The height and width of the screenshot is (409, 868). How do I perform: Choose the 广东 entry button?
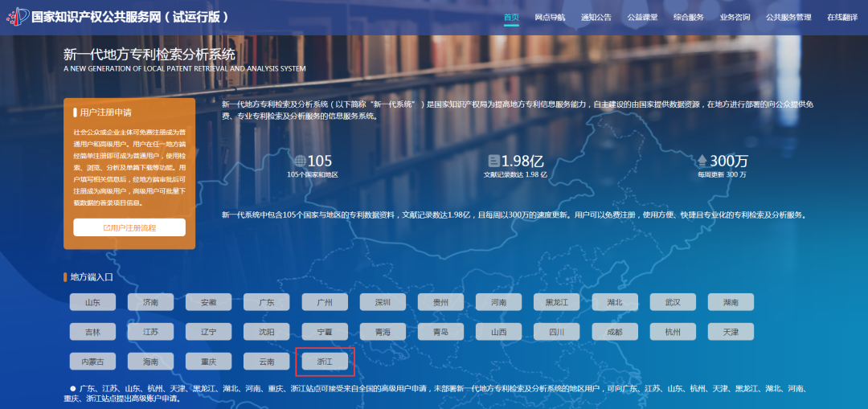(267, 302)
